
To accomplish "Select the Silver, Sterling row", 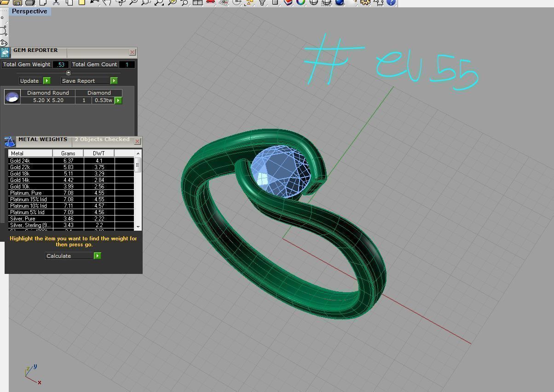I will click(x=71, y=225).
